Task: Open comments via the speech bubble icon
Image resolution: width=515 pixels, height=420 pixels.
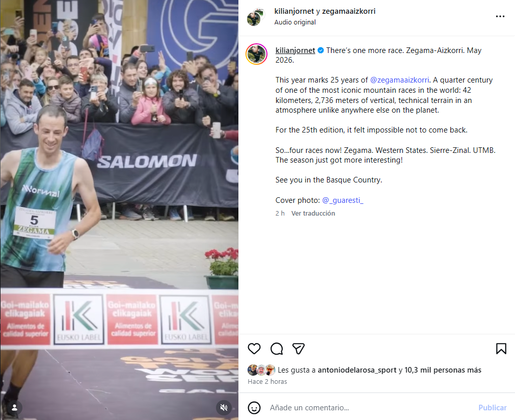Action: pyautogui.click(x=277, y=349)
